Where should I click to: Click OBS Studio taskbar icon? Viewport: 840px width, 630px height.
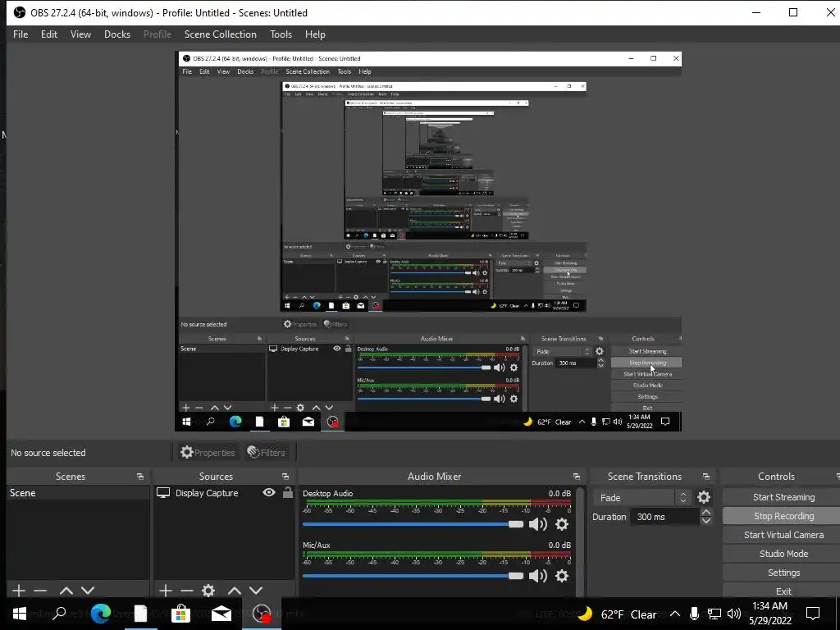click(262, 614)
